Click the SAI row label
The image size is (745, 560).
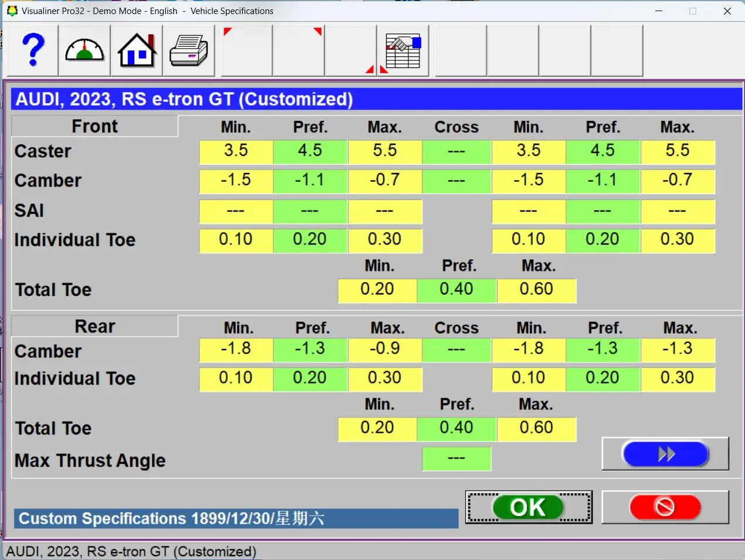pyautogui.click(x=29, y=211)
